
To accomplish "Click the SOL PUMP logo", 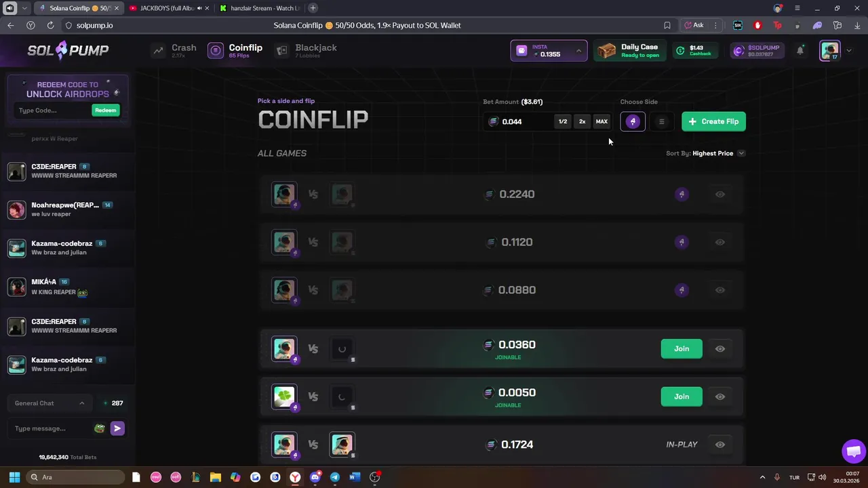I will tap(68, 50).
